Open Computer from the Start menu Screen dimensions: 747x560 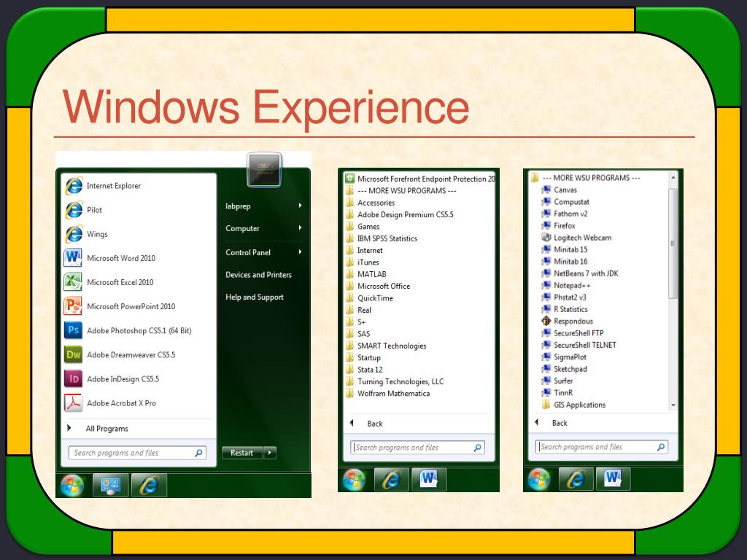point(263,228)
